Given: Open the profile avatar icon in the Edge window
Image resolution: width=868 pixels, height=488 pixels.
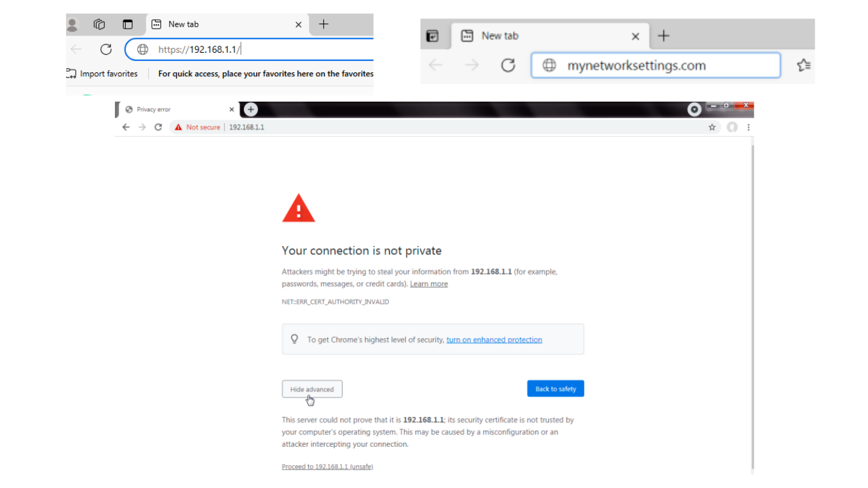Looking at the screenshot, I should pyautogui.click(x=72, y=24).
